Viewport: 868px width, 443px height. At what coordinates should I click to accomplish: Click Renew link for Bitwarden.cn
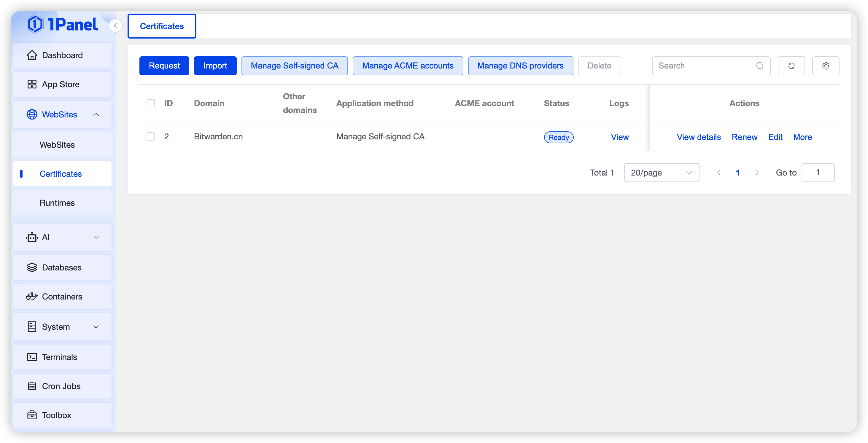point(744,137)
